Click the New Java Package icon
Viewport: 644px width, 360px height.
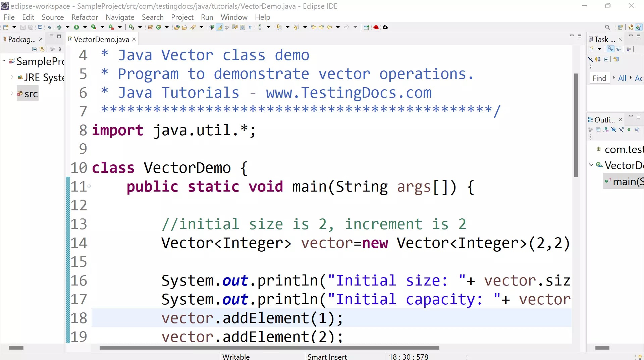(x=150, y=27)
